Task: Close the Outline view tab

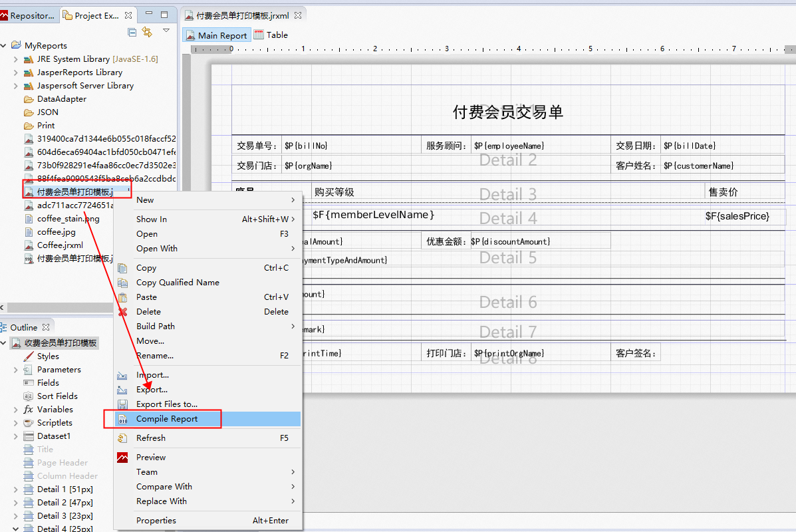Action: (x=46, y=327)
